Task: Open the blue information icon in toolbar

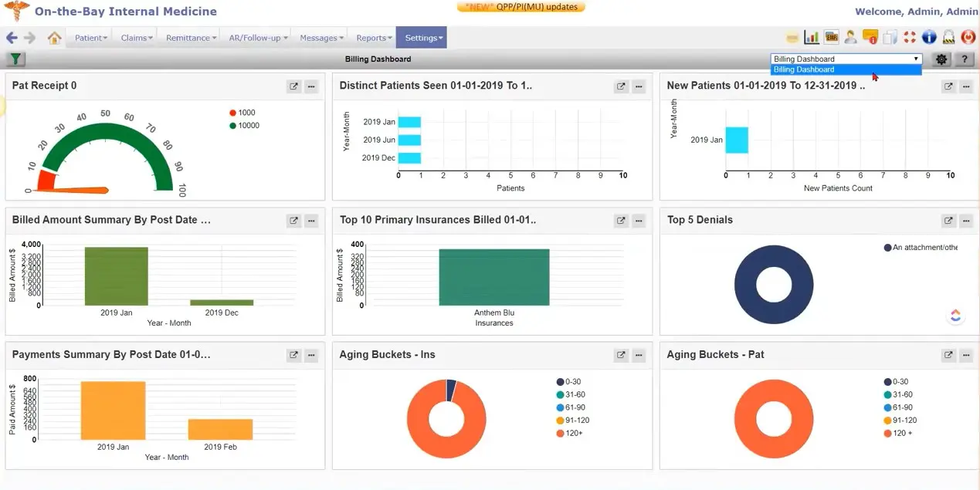Action: click(929, 36)
